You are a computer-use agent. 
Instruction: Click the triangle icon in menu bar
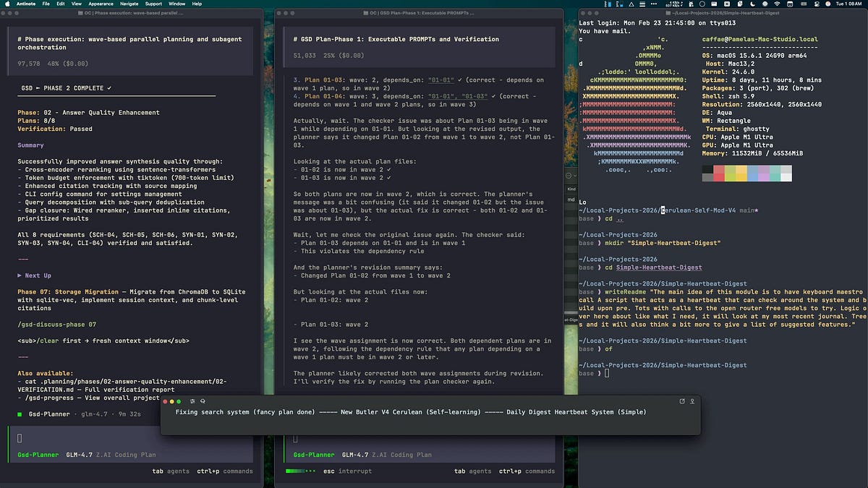click(x=631, y=4)
